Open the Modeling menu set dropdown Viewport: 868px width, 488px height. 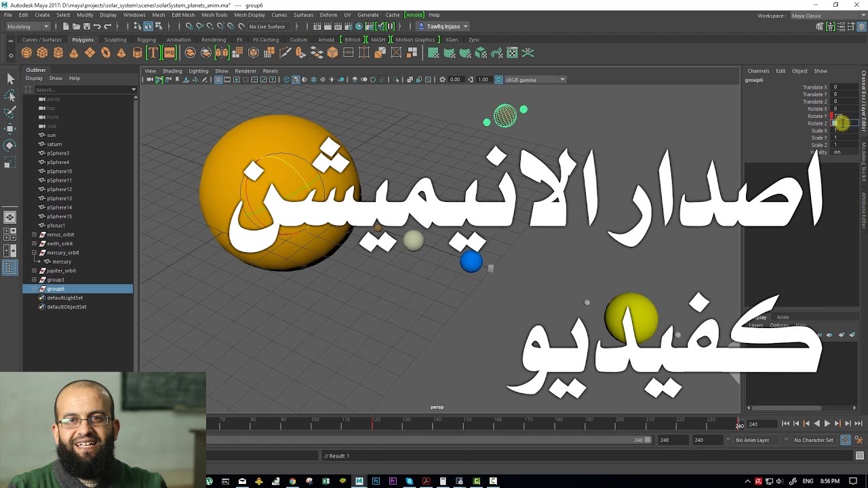click(x=27, y=26)
